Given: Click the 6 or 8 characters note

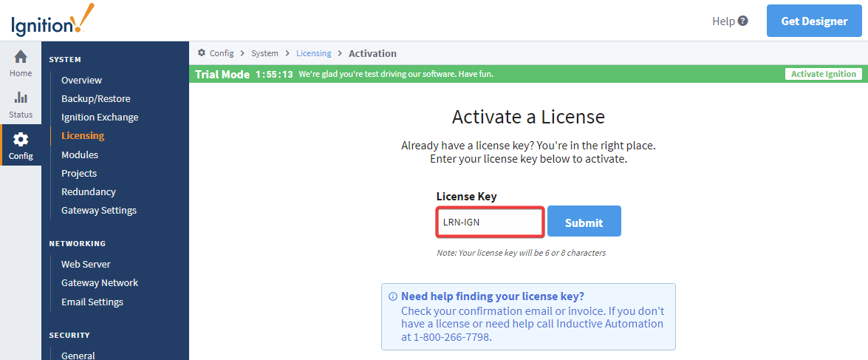Looking at the screenshot, I should click(521, 253).
